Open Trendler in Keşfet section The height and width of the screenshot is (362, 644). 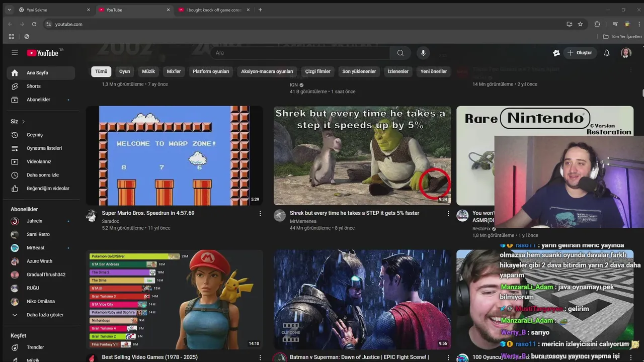[x=41, y=347]
